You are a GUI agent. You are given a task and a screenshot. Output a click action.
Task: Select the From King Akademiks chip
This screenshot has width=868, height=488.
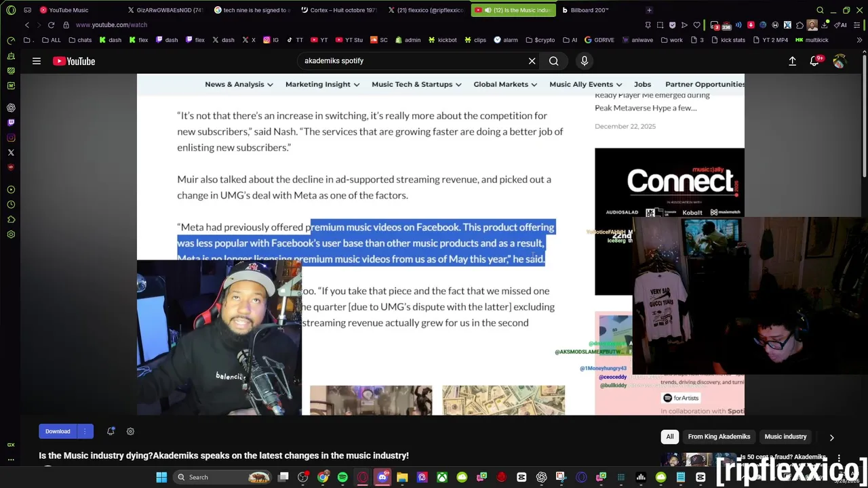click(719, 436)
